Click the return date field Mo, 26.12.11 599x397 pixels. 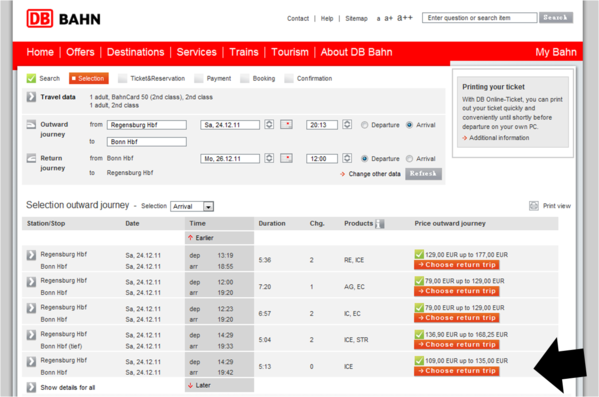click(x=230, y=159)
